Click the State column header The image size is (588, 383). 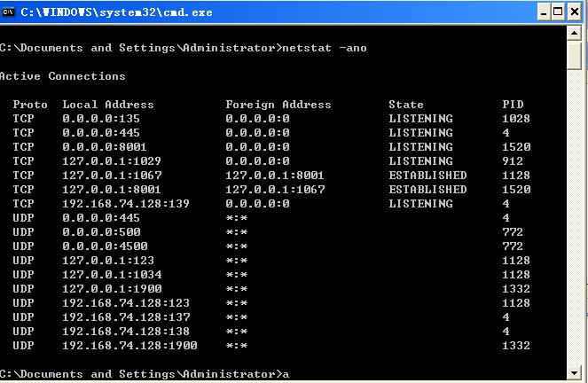pos(406,105)
